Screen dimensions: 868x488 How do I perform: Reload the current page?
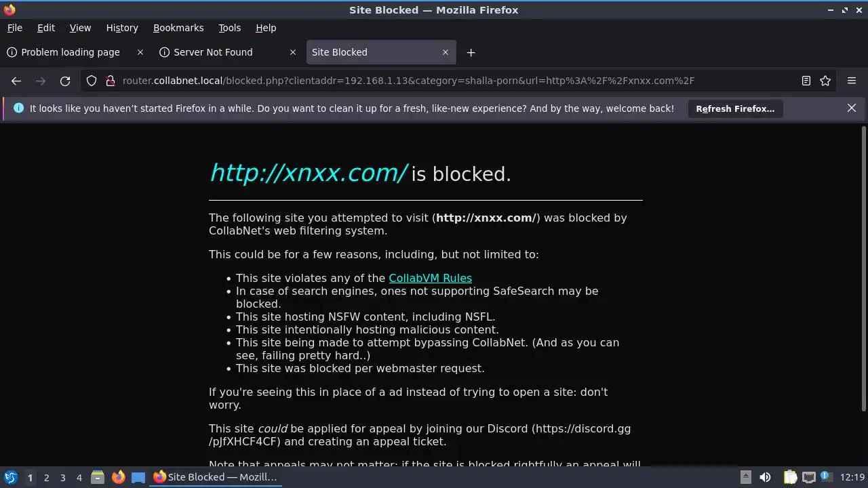click(65, 81)
